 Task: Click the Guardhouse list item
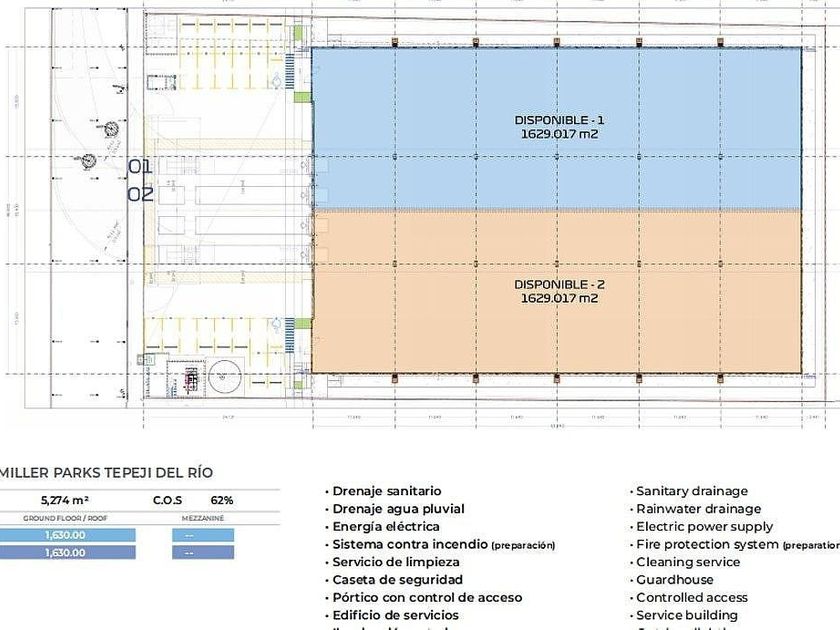click(x=672, y=580)
